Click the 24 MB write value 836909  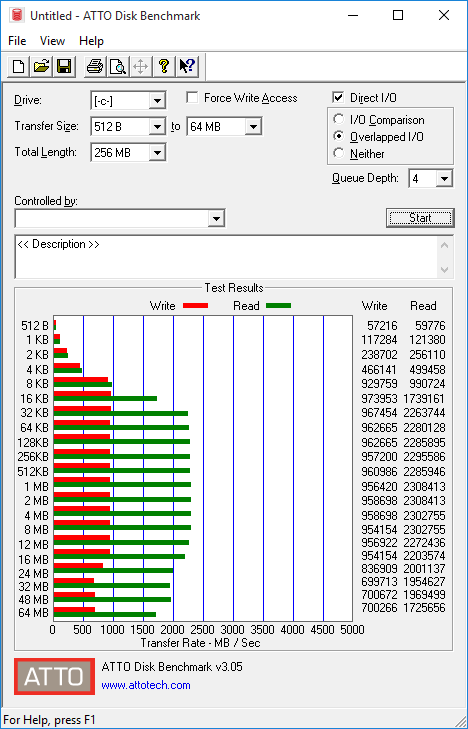point(379,569)
